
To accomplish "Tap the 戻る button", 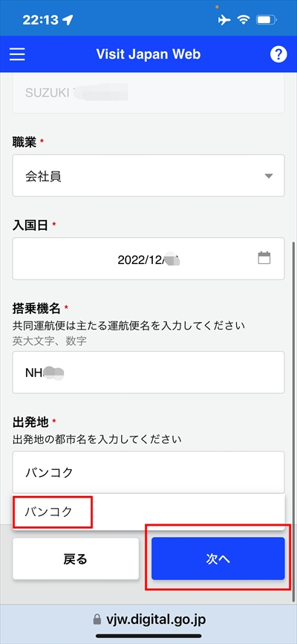I will [76, 558].
